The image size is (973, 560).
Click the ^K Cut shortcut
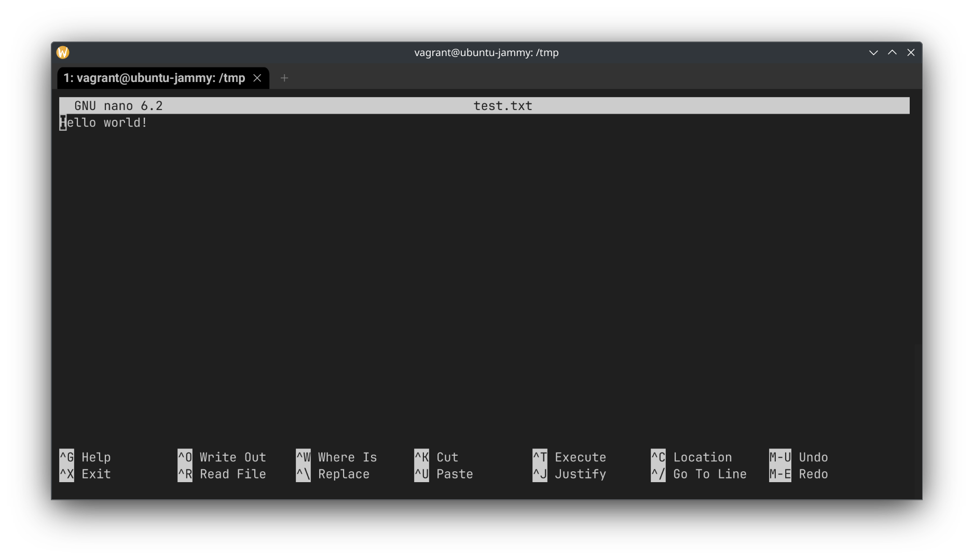tap(436, 457)
